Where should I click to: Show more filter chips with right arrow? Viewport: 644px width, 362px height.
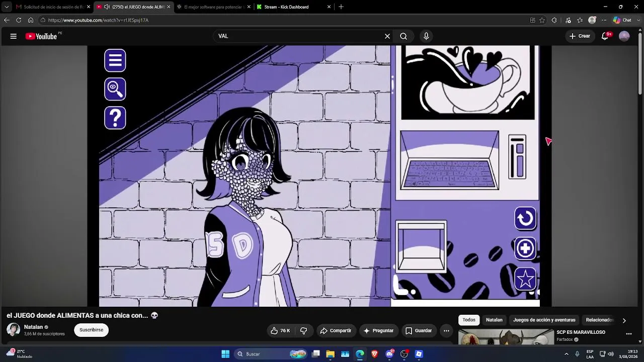pyautogui.click(x=624, y=320)
